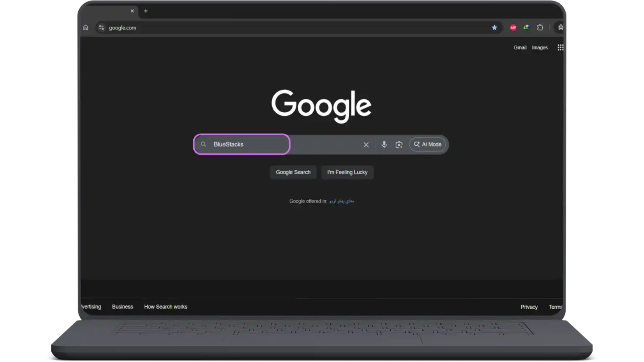The width and height of the screenshot is (644, 362).
Task: Start voice search with microphone icon
Action: 384,145
